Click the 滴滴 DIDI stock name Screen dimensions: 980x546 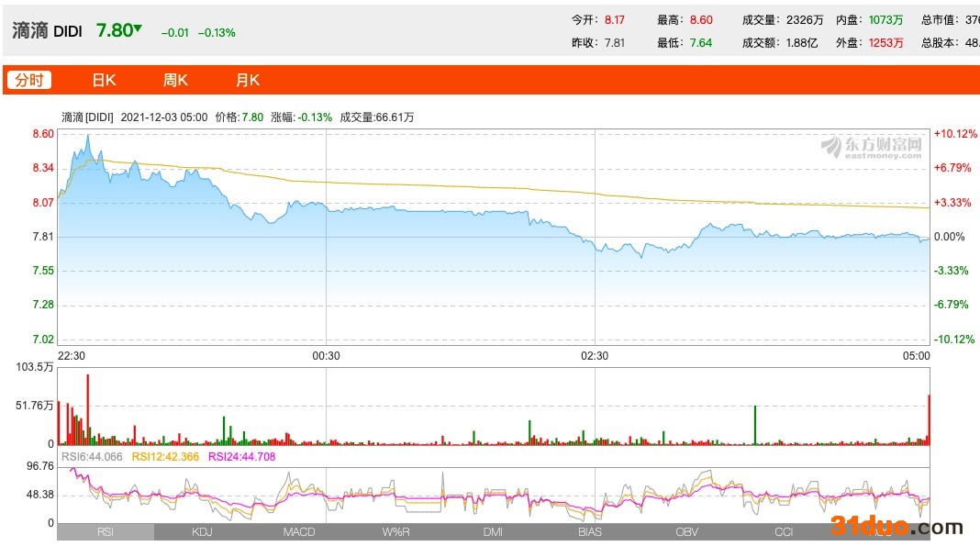click(48, 31)
